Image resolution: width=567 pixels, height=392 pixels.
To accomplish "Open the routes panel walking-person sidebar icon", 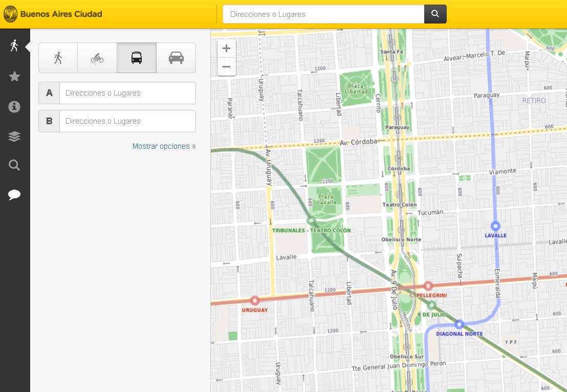I will pyautogui.click(x=14, y=45).
